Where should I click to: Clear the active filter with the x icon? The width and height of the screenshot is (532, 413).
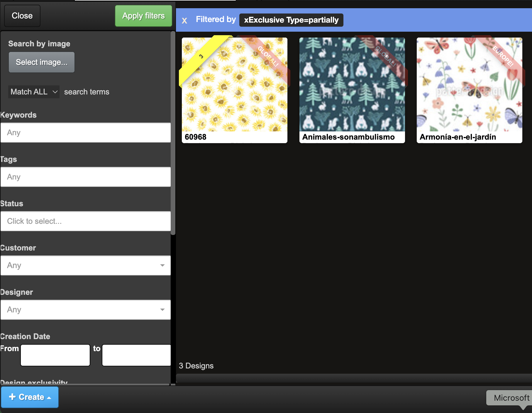coord(184,20)
